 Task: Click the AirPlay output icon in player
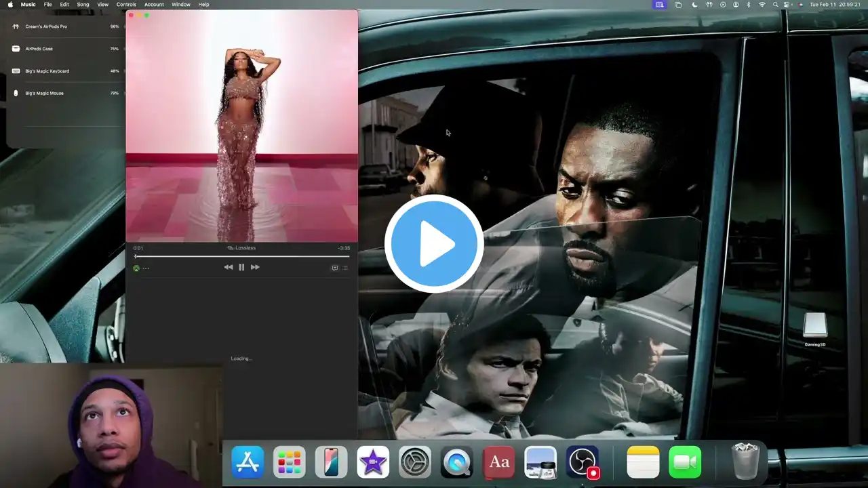[136, 268]
